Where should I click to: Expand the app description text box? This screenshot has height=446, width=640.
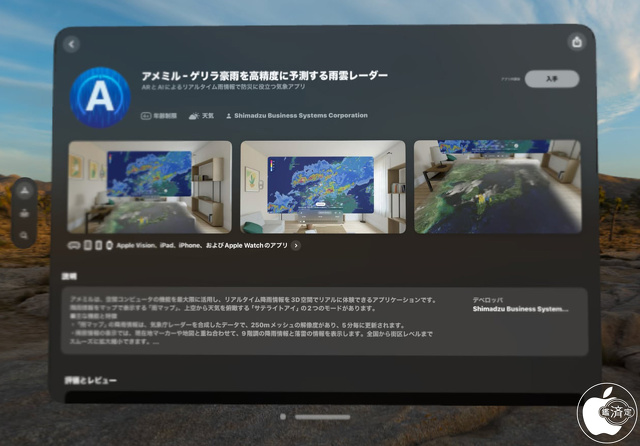(324, 321)
